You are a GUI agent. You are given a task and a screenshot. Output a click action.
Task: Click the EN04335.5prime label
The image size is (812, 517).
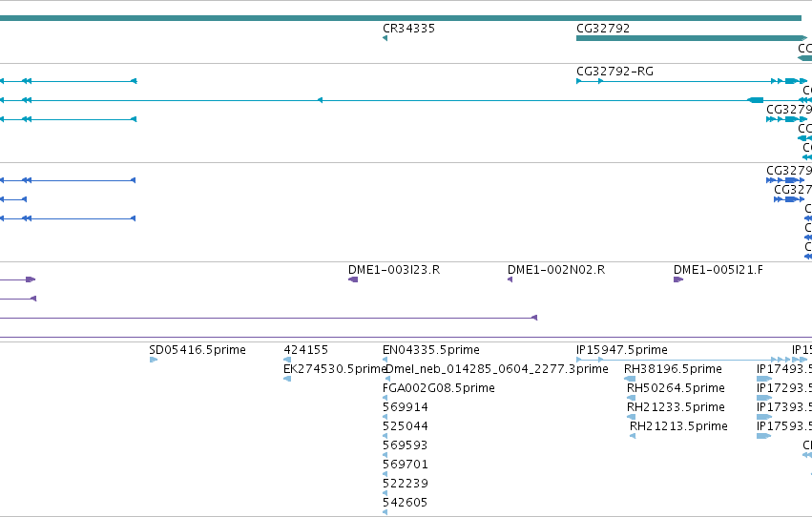click(x=431, y=350)
